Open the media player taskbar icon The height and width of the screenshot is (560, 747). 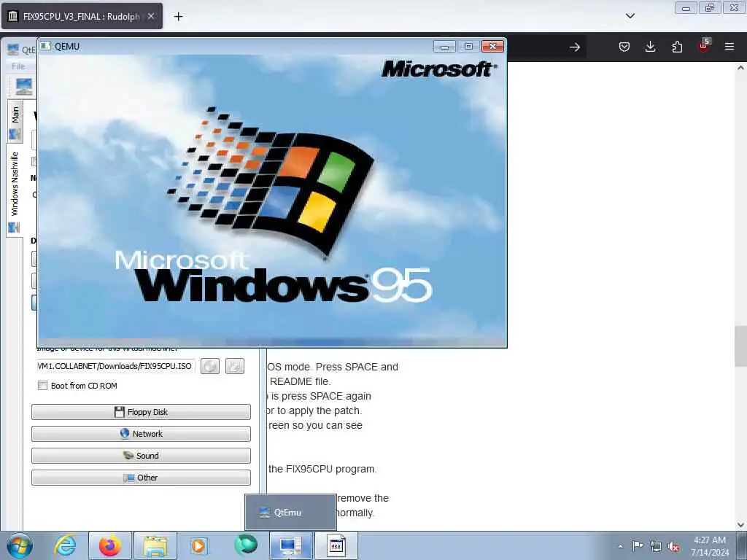tap(199, 545)
